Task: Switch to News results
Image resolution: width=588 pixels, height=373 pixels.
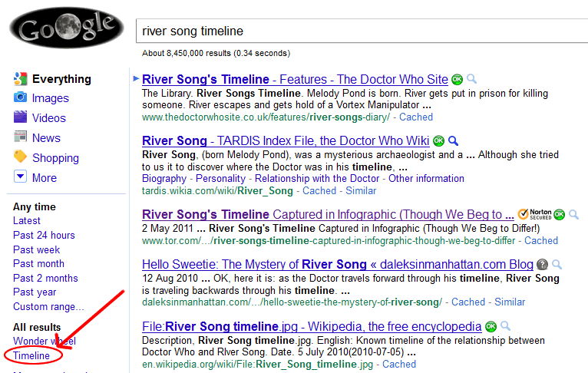Action: (46, 138)
